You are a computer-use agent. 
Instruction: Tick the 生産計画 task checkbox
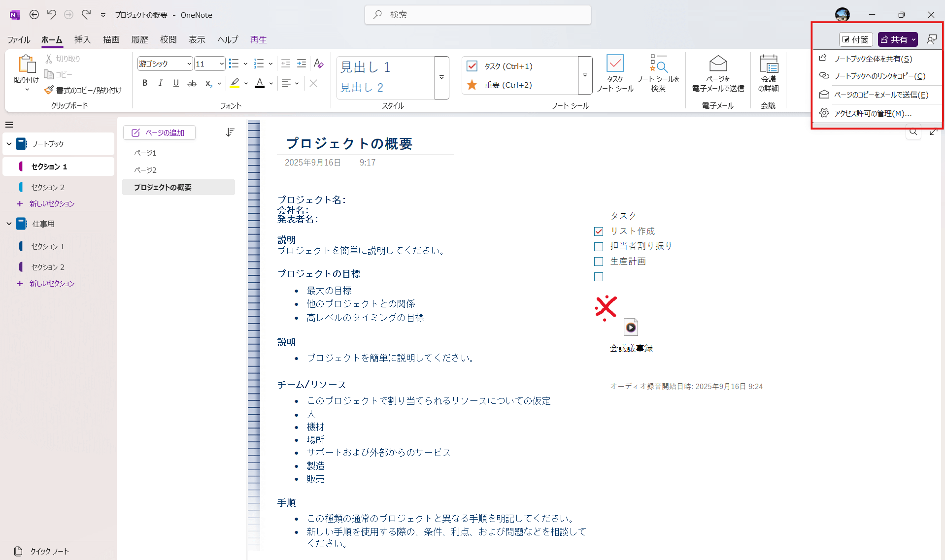coord(599,262)
